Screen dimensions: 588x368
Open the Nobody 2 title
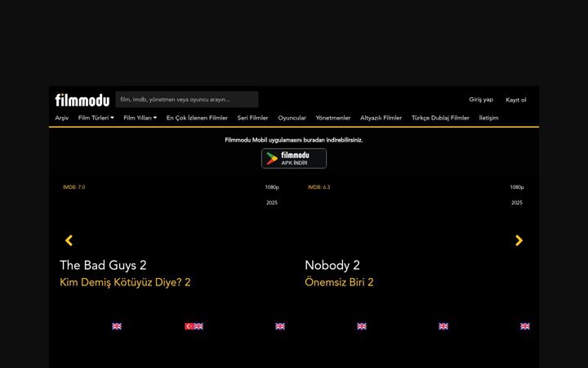[x=332, y=266]
